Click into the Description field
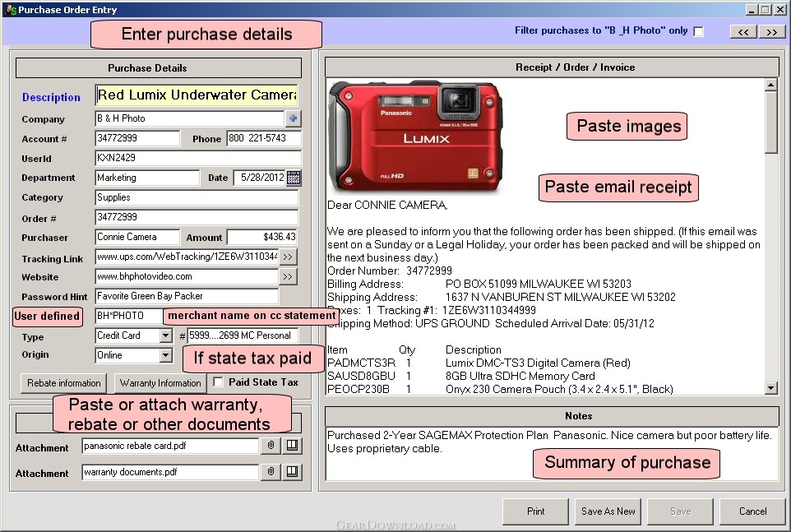791x532 pixels. pos(197,95)
